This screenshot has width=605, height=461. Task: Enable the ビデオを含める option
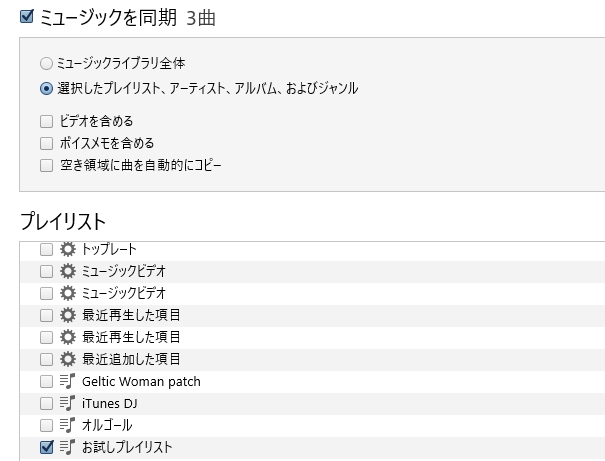pyautogui.click(x=47, y=121)
